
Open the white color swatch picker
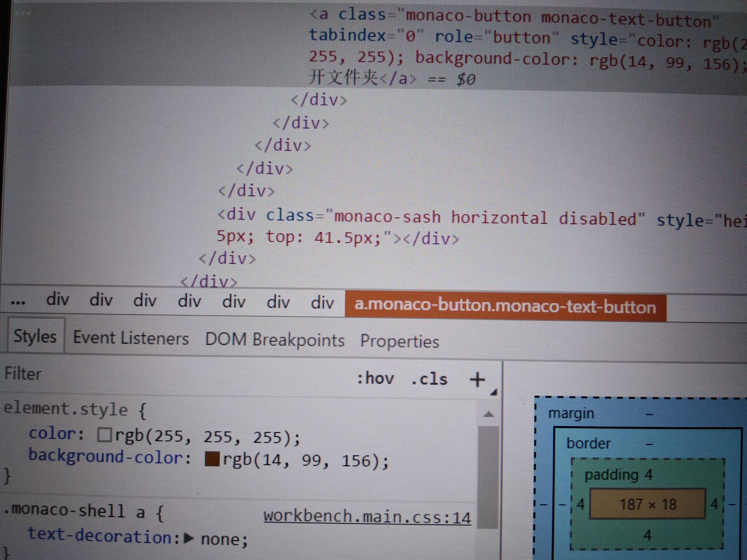(104, 435)
